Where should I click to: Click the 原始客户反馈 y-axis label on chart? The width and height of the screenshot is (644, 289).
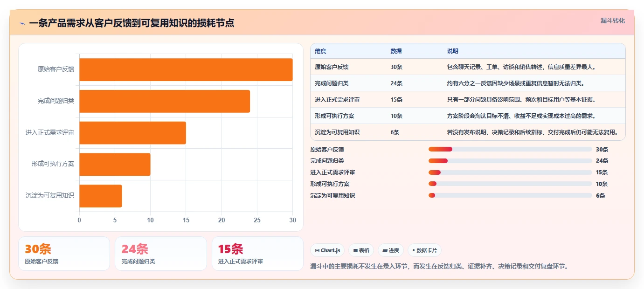(56, 69)
